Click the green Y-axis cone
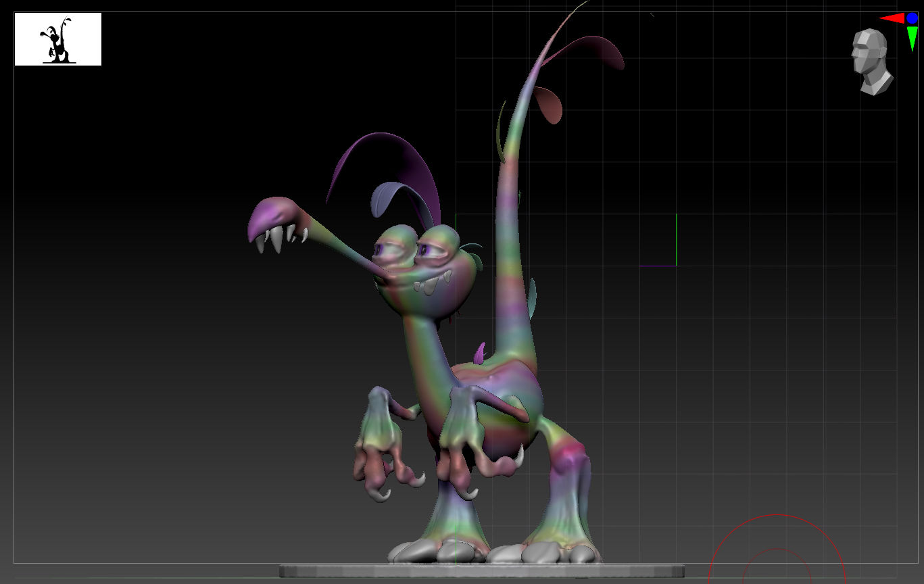Viewport: 924px width, 584px height. point(912,38)
